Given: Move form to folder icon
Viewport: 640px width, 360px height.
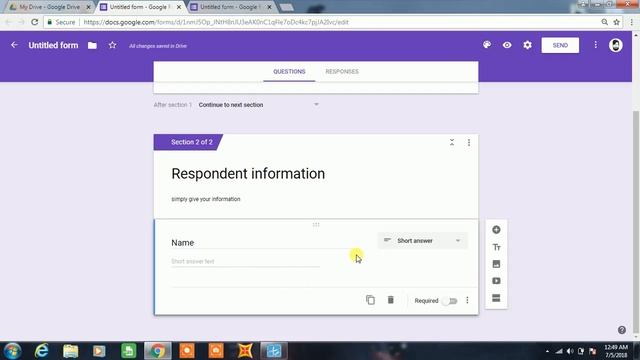Looking at the screenshot, I should click(x=92, y=46).
